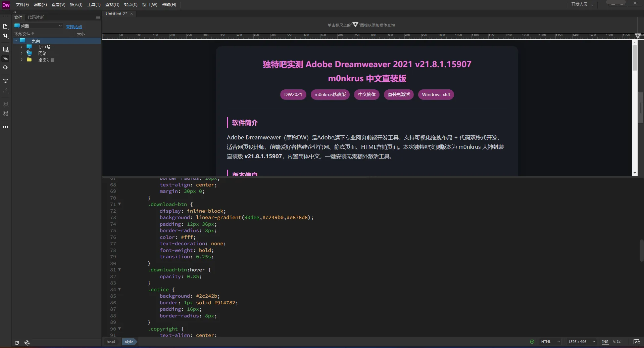Open the 帮助(H) menu

pos(169,5)
